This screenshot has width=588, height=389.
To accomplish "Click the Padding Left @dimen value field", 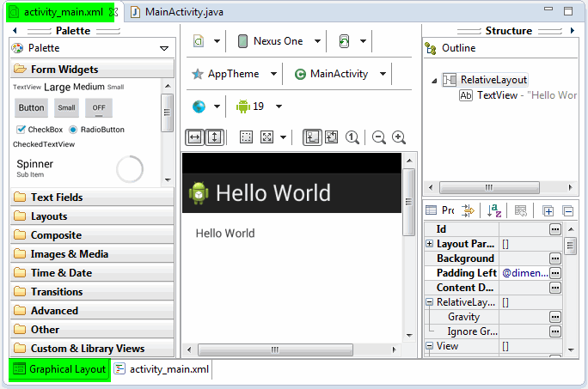I will [x=524, y=273].
